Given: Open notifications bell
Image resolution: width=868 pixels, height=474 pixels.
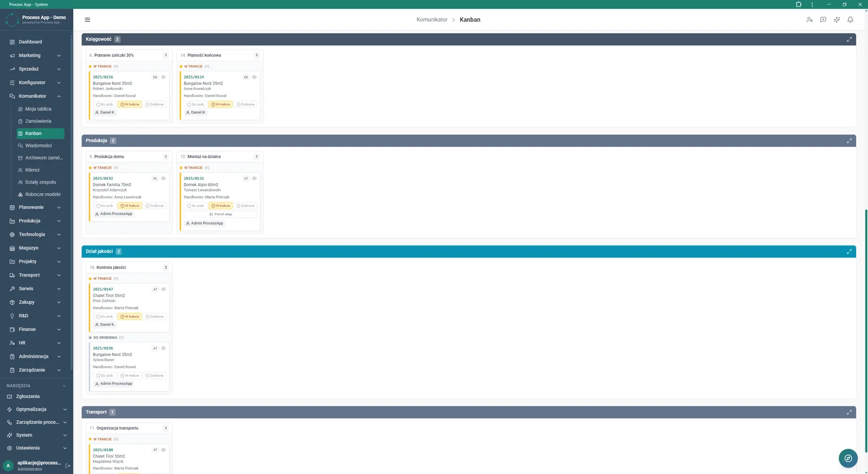Looking at the screenshot, I should (850, 20).
